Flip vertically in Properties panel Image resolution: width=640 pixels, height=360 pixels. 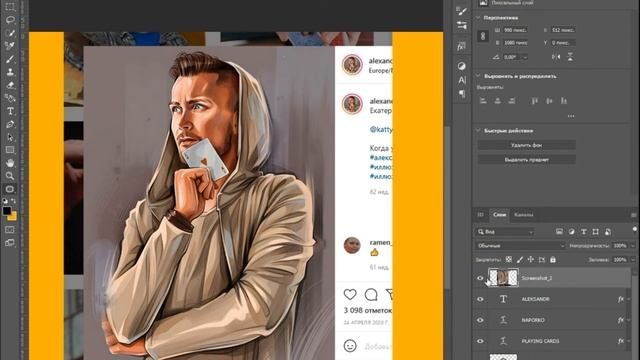[570, 57]
